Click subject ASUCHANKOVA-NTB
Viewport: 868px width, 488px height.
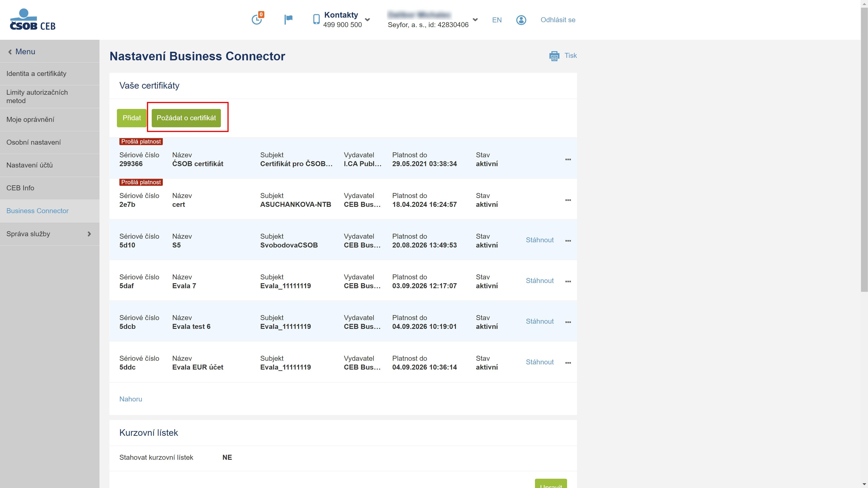[x=296, y=205]
